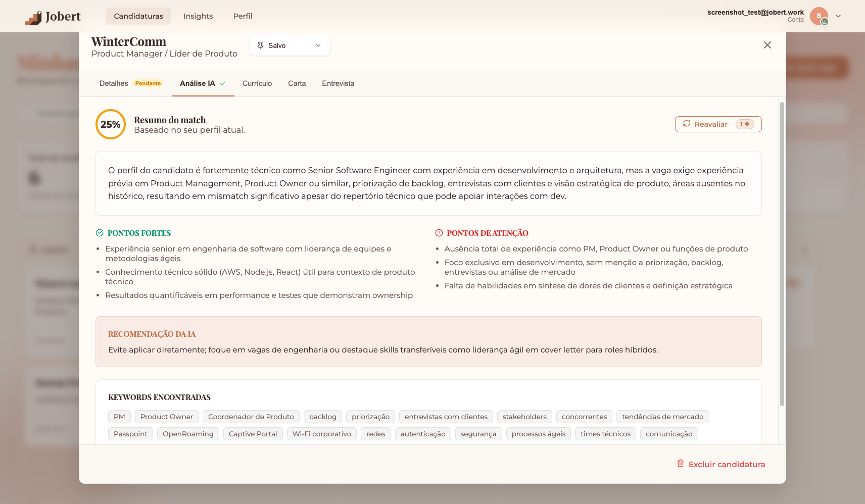Click the redes keyword tag
The width and height of the screenshot is (865, 504).
[376, 434]
